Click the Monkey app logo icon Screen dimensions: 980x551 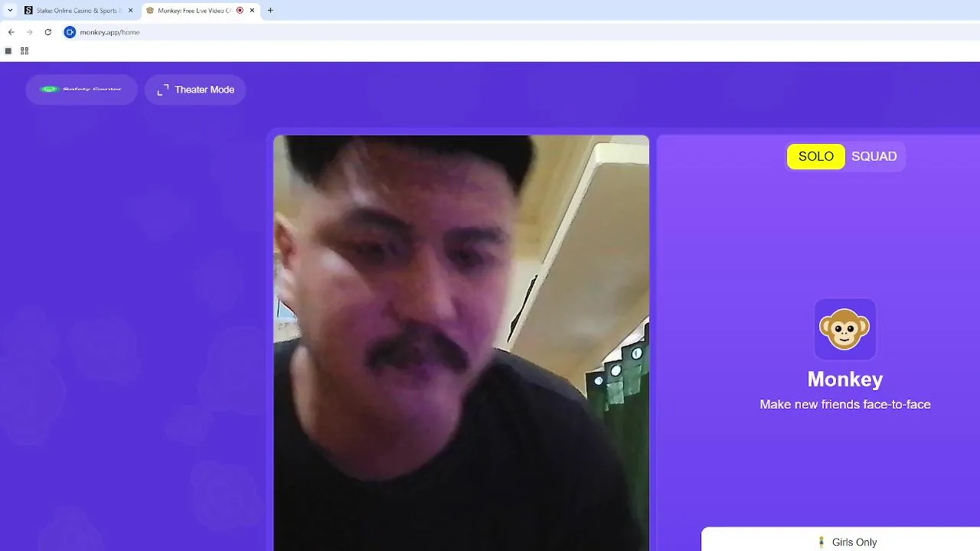click(x=844, y=329)
